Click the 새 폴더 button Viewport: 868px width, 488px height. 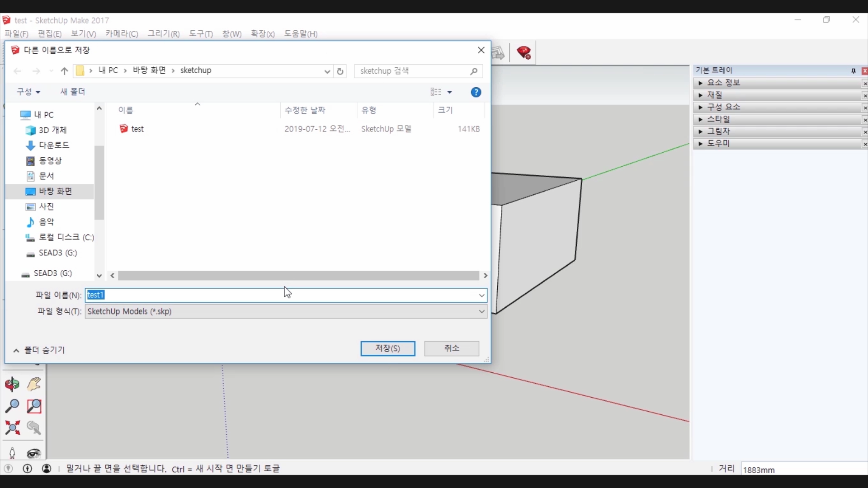click(73, 92)
